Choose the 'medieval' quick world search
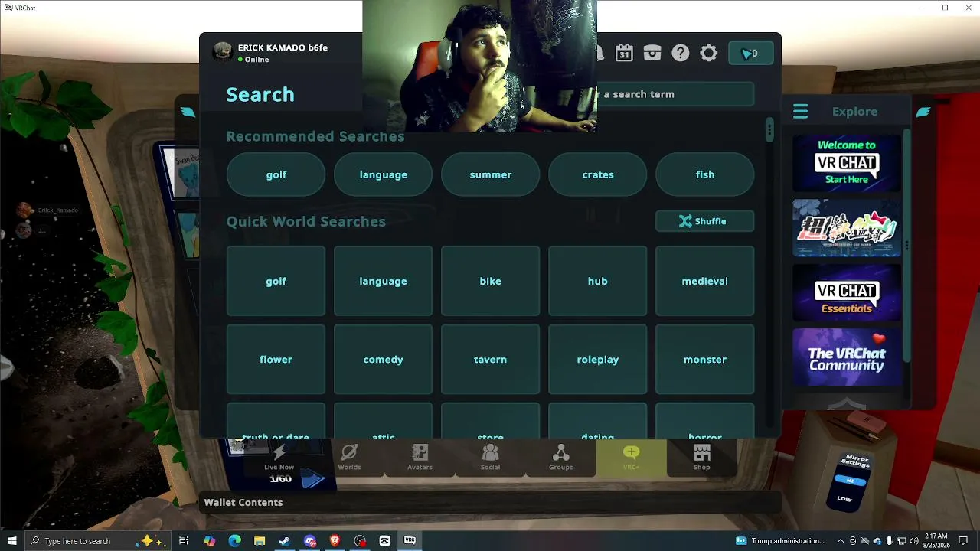The image size is (980, 551). coord(705,281)
